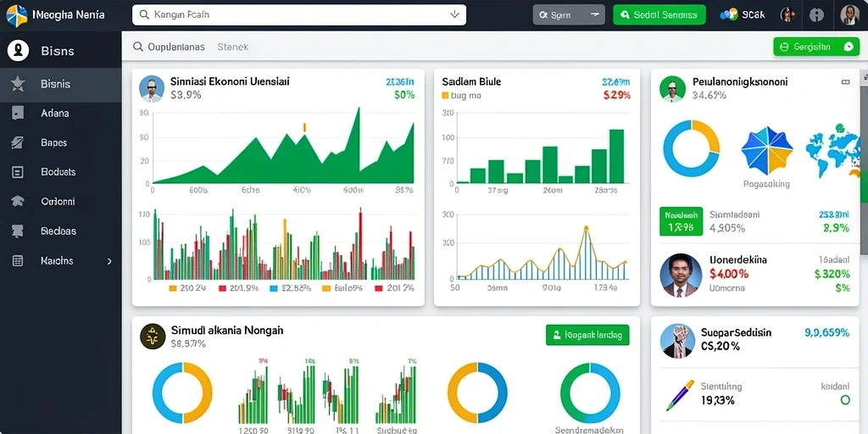The height and width of the screenshot is (434, 868).
Task: Click the avatar on the Peulanonigksnononi card
Action: (x=672, y=88)
